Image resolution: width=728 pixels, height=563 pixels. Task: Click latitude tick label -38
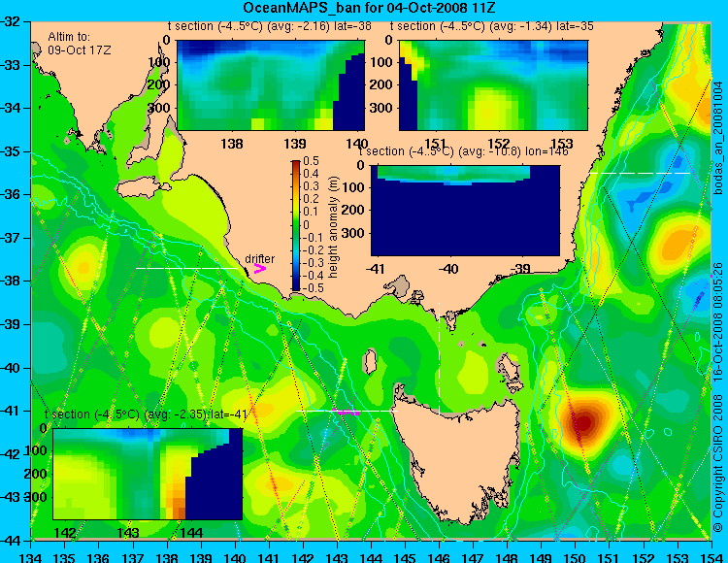point(11,281)
